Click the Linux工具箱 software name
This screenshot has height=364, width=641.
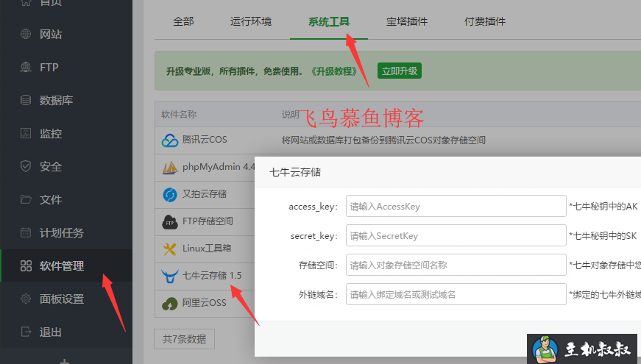207,248
